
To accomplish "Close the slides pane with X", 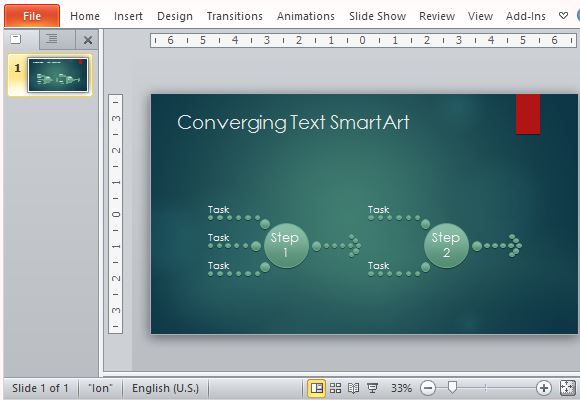I will click(x=88, y=40).
